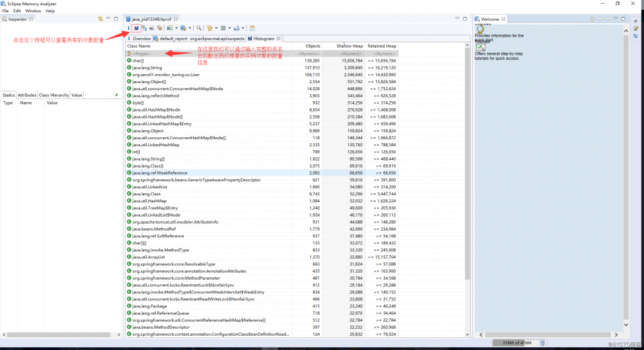Open the Run Expert System Test dropdown arrow
The image size is (644, 350).
[176, 28]
